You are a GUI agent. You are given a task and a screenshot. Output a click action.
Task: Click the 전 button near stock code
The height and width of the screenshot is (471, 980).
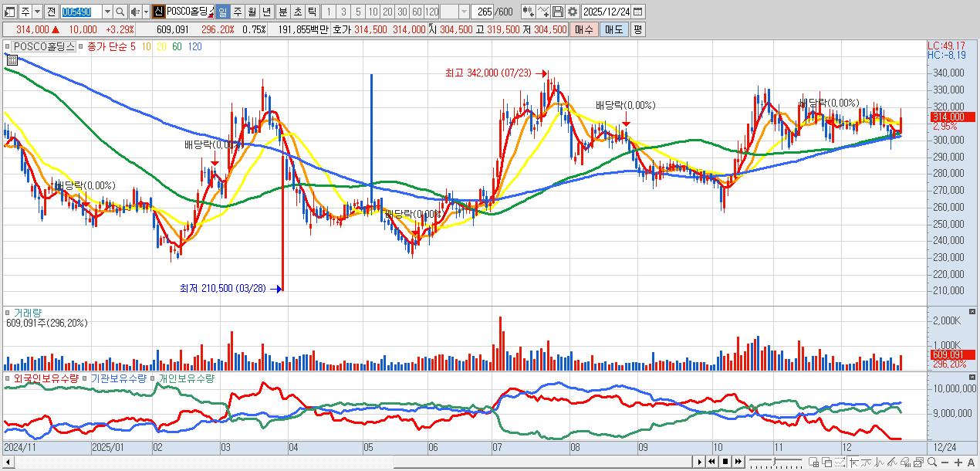51,12
